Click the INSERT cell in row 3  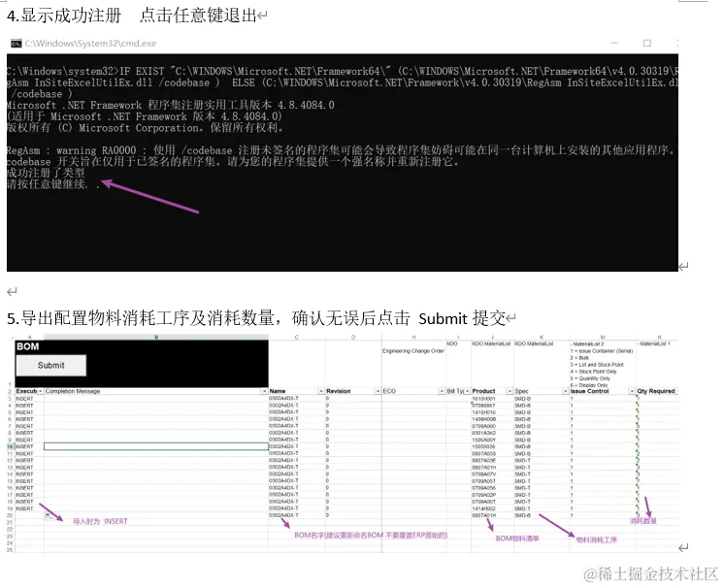[29, 399]
